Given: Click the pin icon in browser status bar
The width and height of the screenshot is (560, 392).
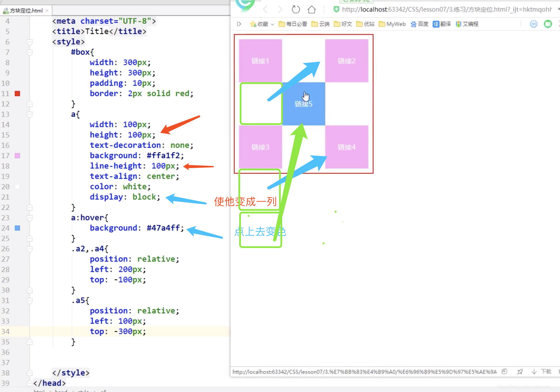Looking at the screenshot, I should click(520, 372).
